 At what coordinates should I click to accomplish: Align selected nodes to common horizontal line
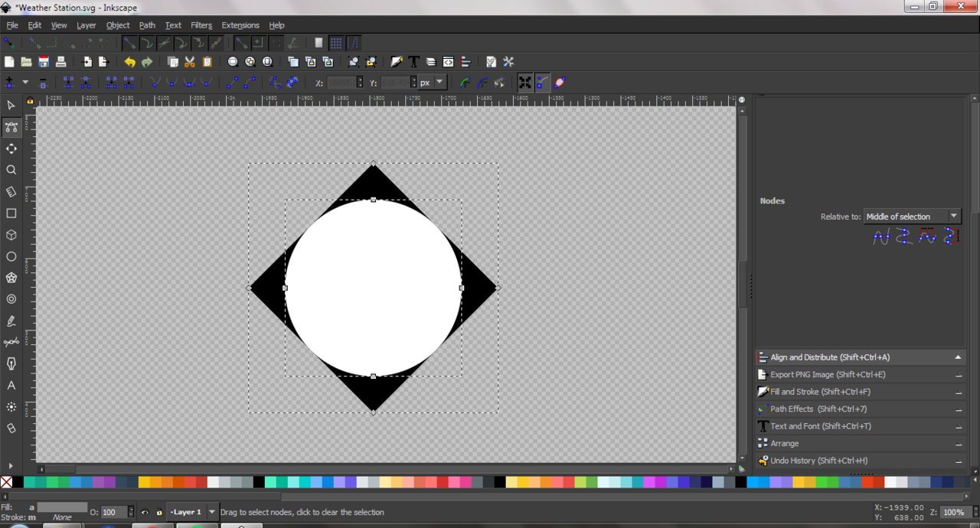pyautogui.click(x=881, y=237)
